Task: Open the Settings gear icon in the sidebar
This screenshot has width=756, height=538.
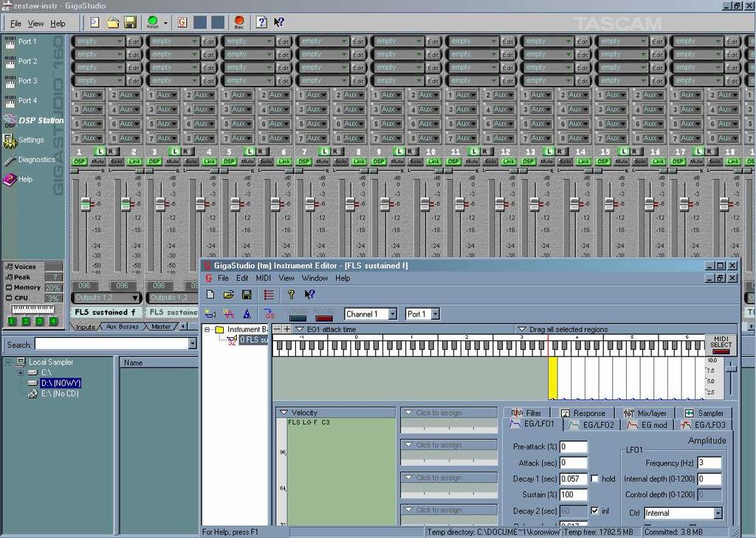Action: (x=10, y=140)
